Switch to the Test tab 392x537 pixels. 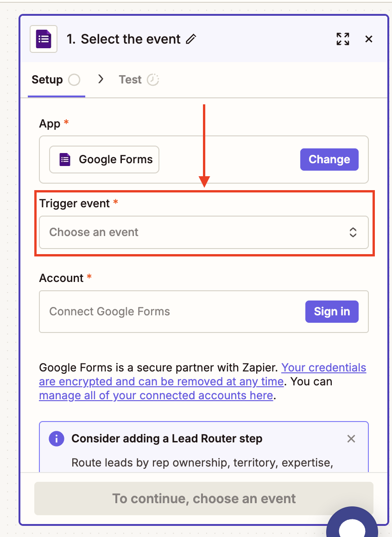tap(130, 80)
